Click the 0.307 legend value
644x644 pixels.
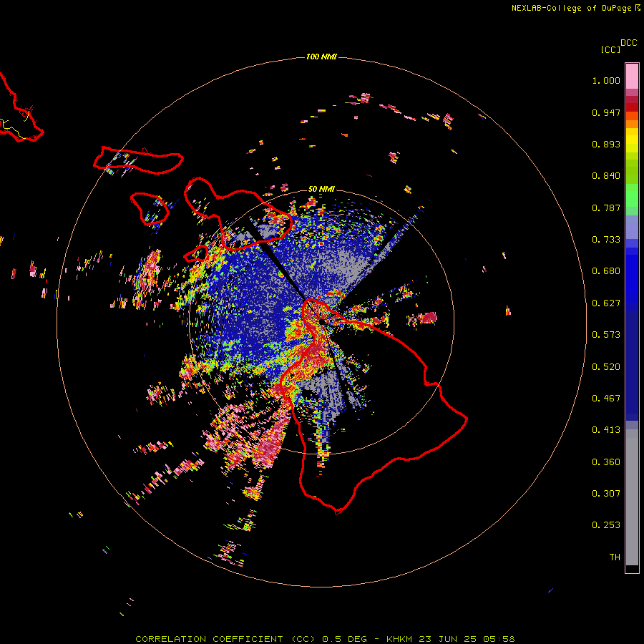pyautogui.click(x=606, y=494)
